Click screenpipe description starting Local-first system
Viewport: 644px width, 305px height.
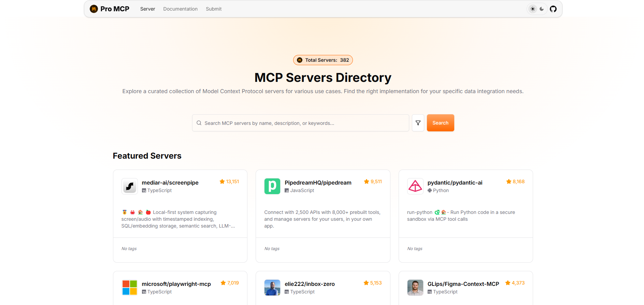click(x=178, y=219)
